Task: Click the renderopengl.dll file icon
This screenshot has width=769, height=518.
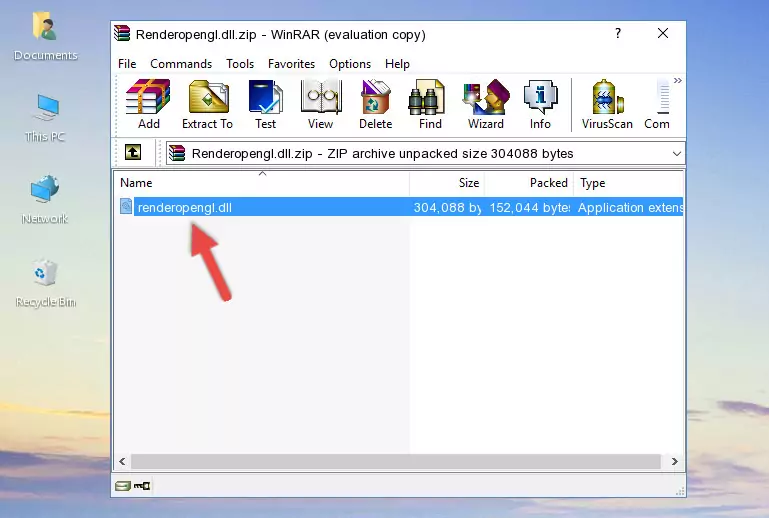Action: tap(126, 207)
